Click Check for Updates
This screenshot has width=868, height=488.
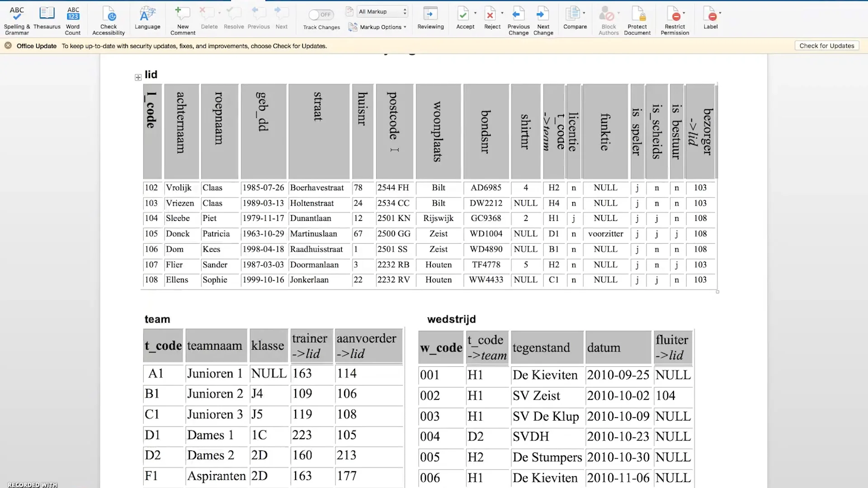click(x=826, y=45)
